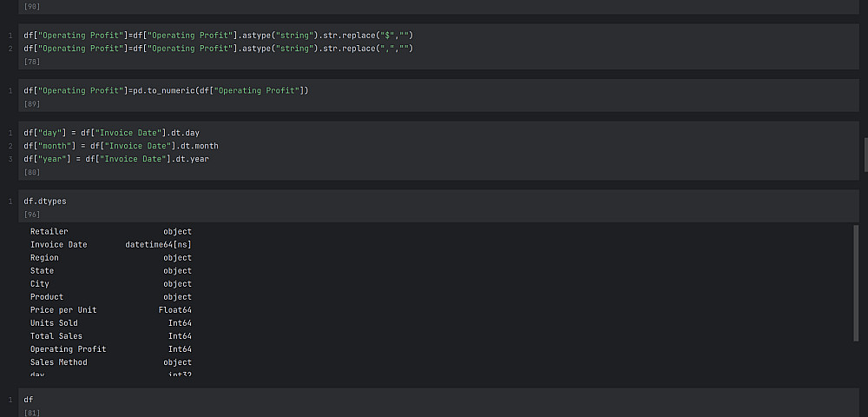Click 'object' value on Sales Method row
The height and width of the screenshot is (417, 868).
tap(178, 362)
